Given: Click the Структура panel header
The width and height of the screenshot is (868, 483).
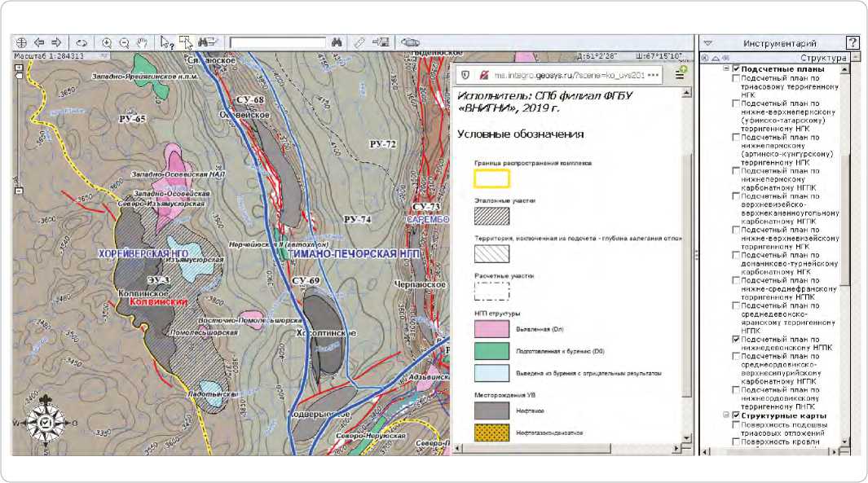Looking at the screenshot, I should click(x=823, y=58).
